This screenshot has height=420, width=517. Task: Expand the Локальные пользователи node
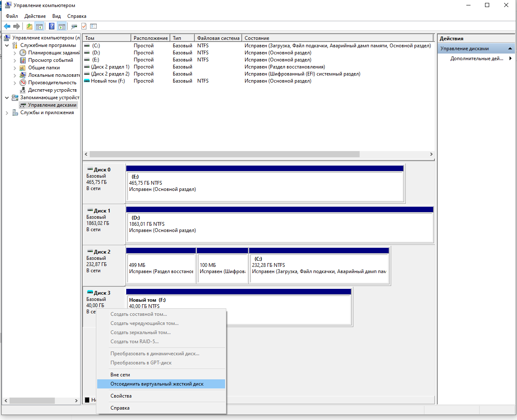click(x=15, y=75)
